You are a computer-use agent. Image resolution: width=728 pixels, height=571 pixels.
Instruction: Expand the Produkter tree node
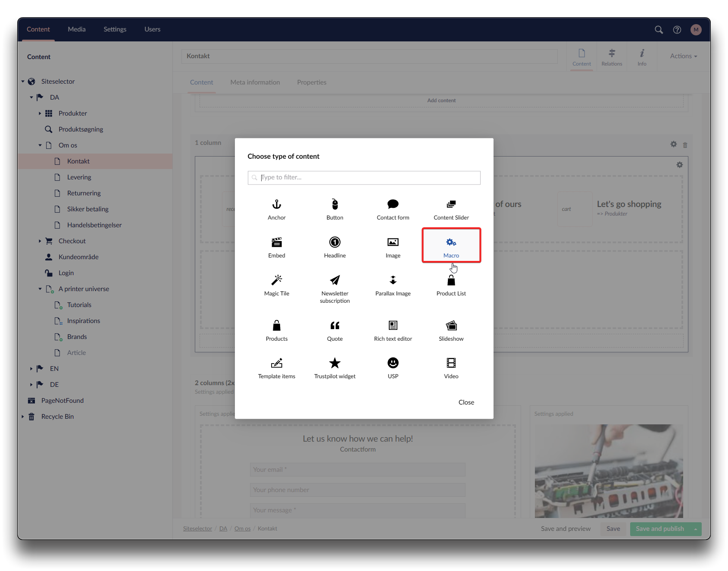tap(40, 113)
